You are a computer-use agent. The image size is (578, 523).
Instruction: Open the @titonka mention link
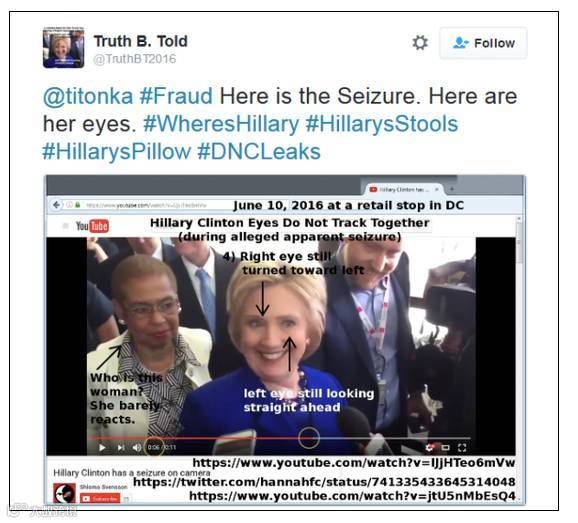(x=88, y=96)
